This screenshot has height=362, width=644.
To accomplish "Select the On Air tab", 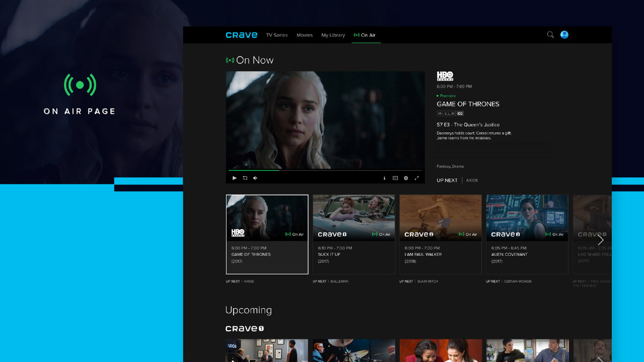I will point(365,35).
